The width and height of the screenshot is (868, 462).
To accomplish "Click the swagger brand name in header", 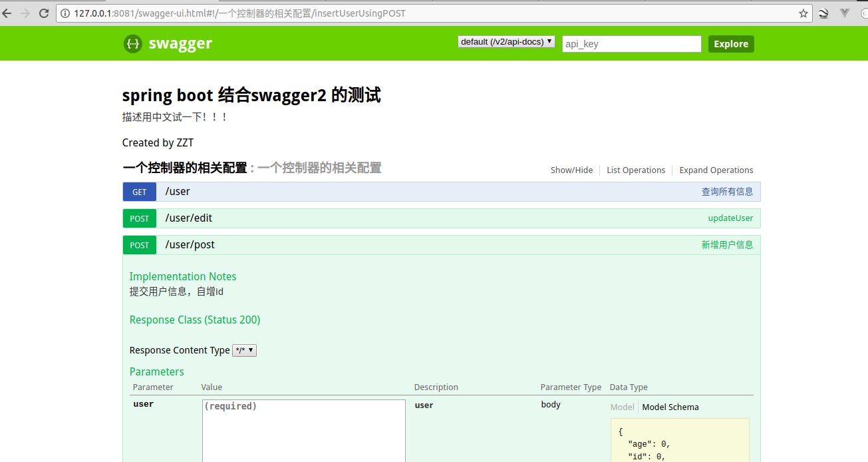I will pyautogui.click(x=180, y=44).
